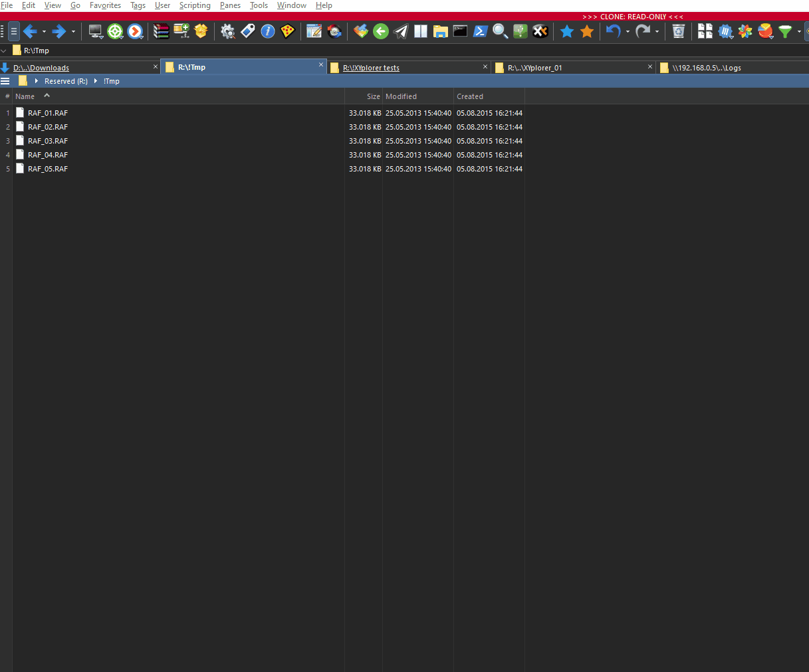Open the search magnifier tool

click(x=500, y=31)
